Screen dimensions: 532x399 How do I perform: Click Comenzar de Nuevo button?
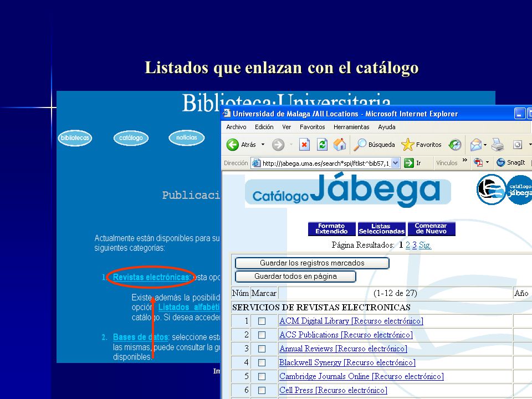click(431, 229)
